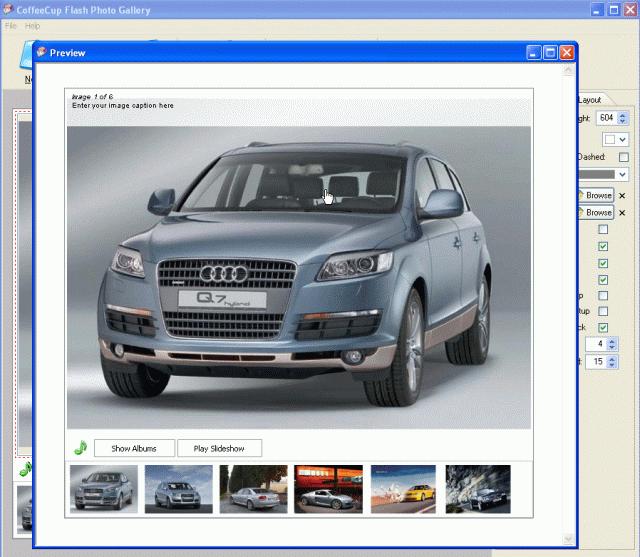Toggle the Dashed checkbox

pos(624,157)
